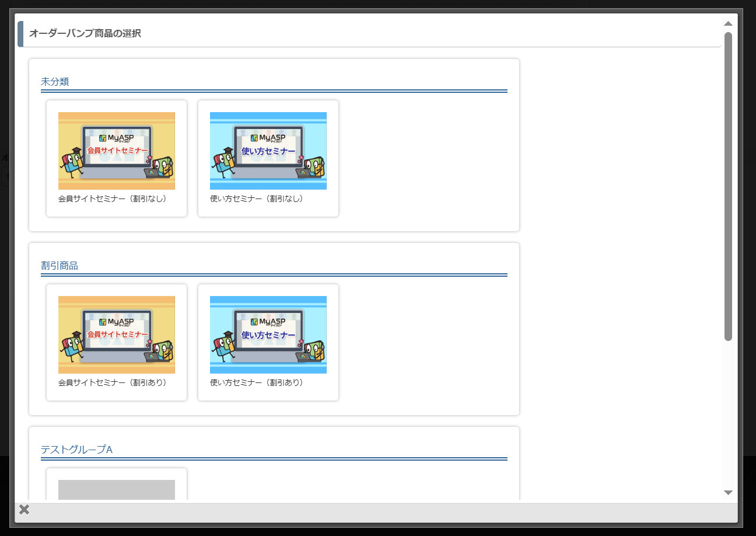
Task: Click the 未分類 group heading
Action: pos(55,82)
